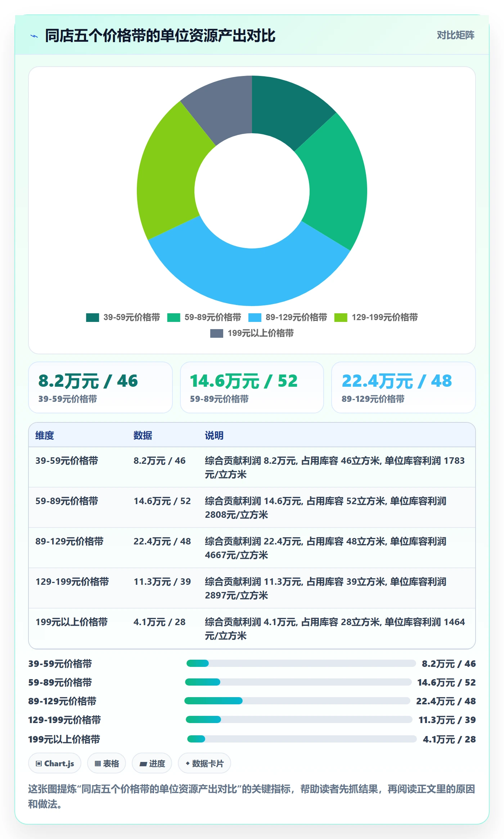Click the chart title 同店五个价格带的单位资源产出对比

coord(160,36)
